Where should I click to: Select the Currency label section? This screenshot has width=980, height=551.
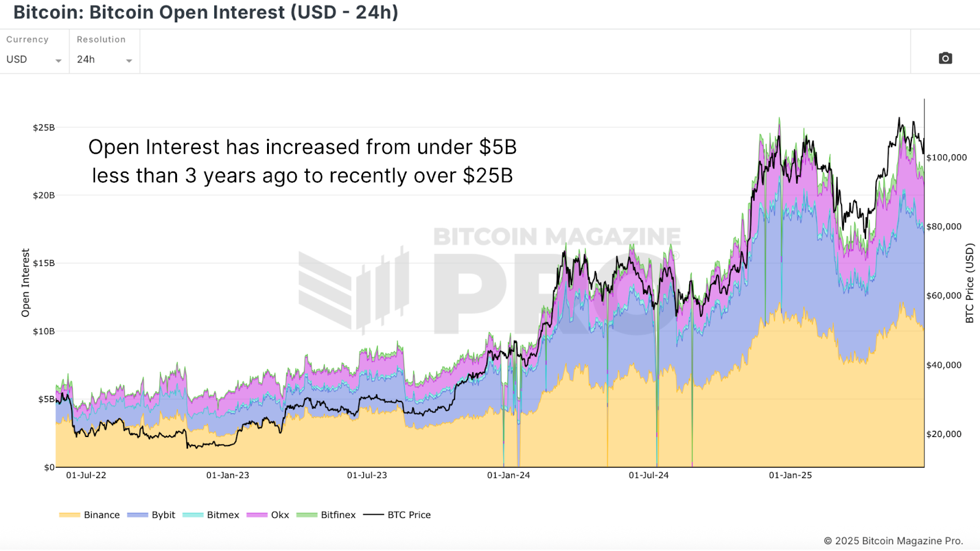coord(27,39)
